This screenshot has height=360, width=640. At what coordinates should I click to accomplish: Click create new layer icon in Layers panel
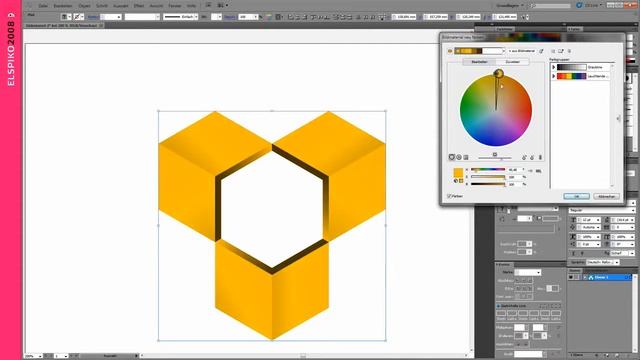pos(616,355)
